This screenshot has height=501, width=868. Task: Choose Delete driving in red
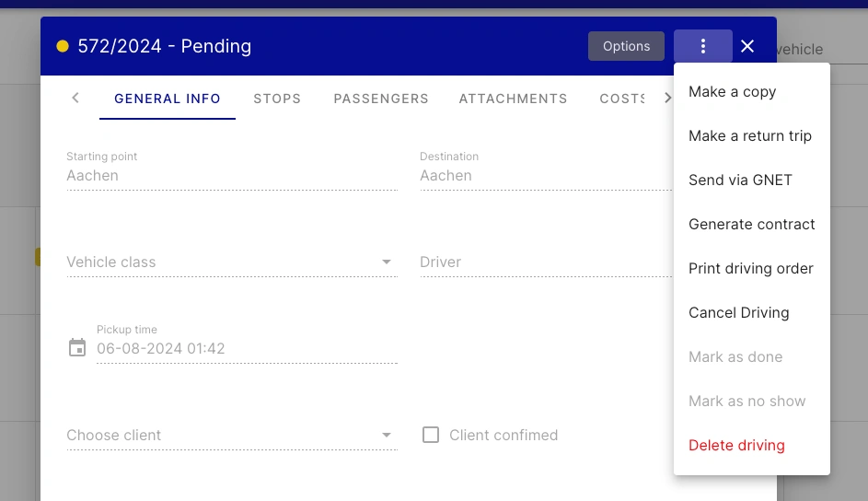736,446
